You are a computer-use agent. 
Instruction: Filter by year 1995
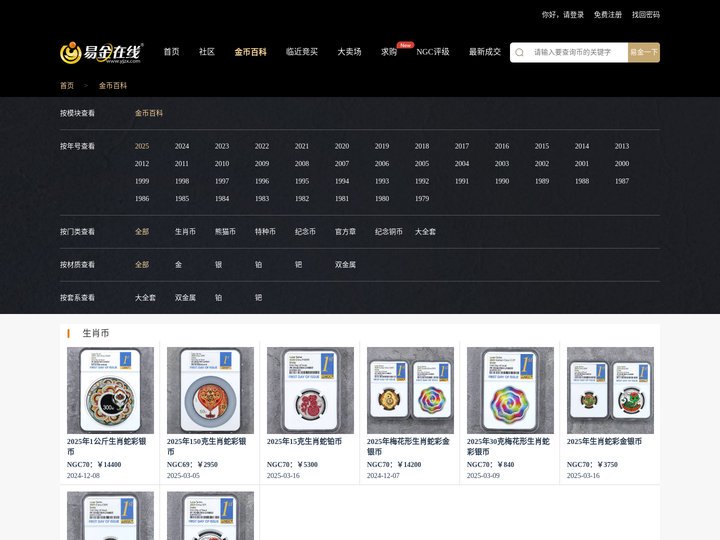302,181
